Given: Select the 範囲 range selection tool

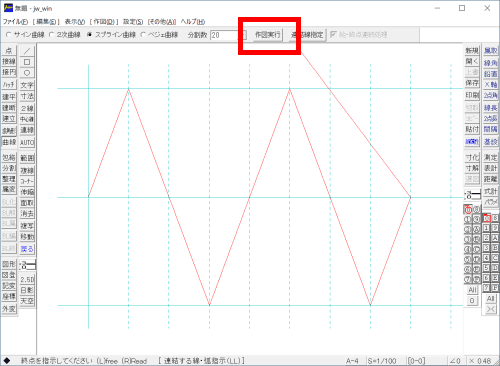Looking at the screenshot, I should (x=27, y=158).
